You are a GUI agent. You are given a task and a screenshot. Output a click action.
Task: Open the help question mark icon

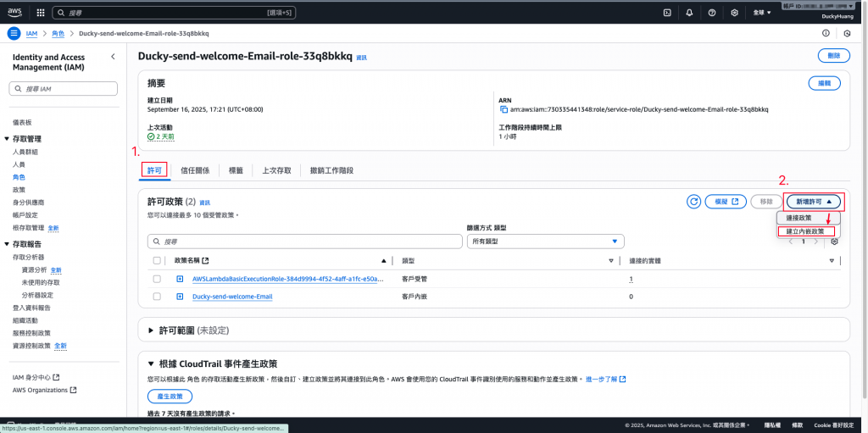pos(712,12)
